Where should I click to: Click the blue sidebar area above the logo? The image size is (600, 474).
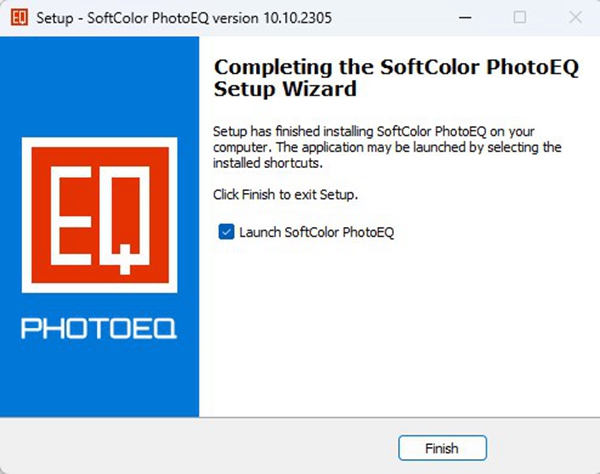[99, 87]
